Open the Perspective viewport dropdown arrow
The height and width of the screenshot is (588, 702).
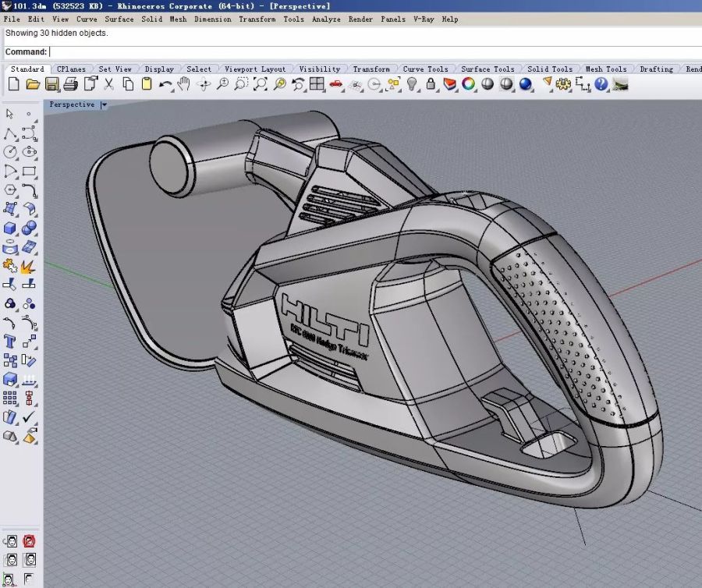pyautogui.click(x=104, y=104)
